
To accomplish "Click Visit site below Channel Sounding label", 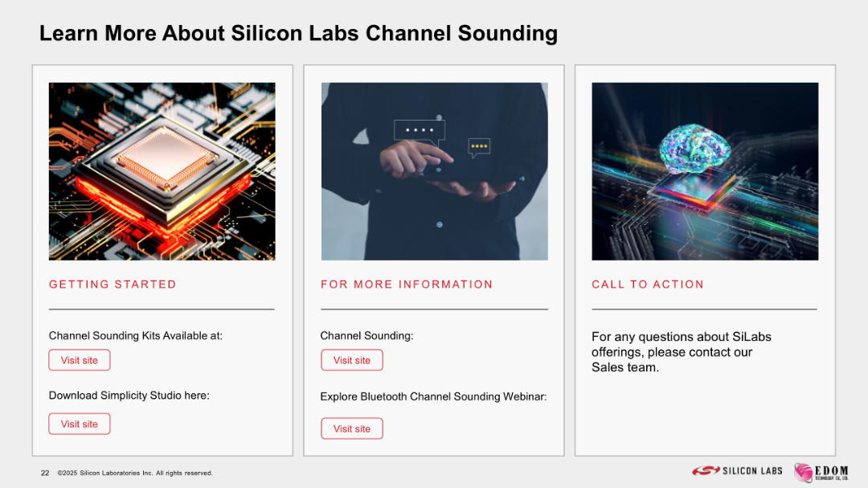I will [x=351, y=360].
